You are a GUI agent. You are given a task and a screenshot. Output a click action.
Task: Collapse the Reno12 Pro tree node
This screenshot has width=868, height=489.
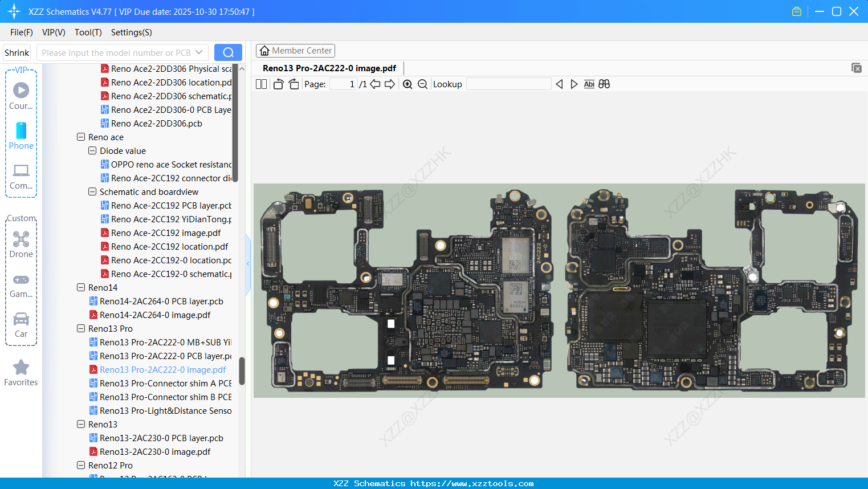click(81, 465)
